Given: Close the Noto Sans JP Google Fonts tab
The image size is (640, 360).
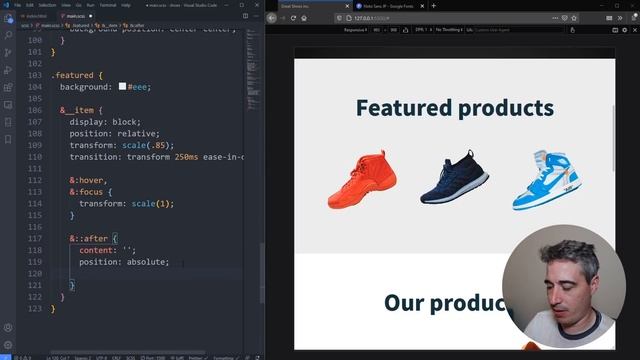Looking at the screenshot, I should (x=422, y=6).
